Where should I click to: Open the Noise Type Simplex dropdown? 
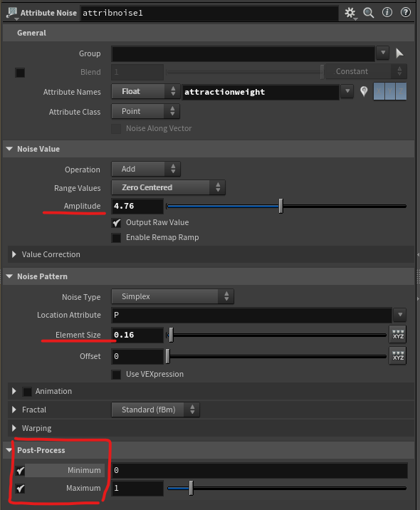tap(172, 296)
